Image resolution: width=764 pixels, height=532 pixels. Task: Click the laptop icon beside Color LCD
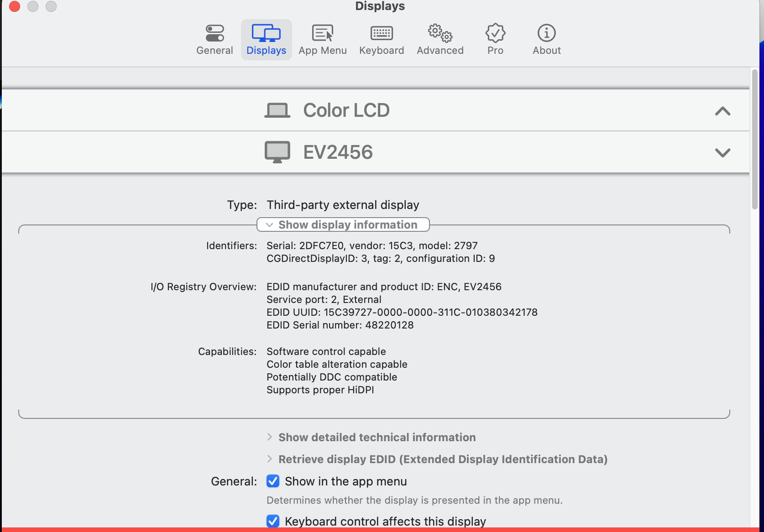[278, 110]
